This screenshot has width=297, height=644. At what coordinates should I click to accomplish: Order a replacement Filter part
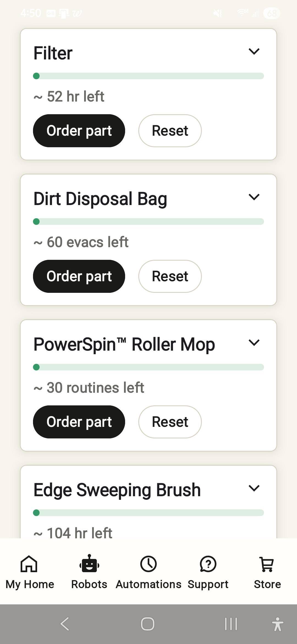(79, 131)
